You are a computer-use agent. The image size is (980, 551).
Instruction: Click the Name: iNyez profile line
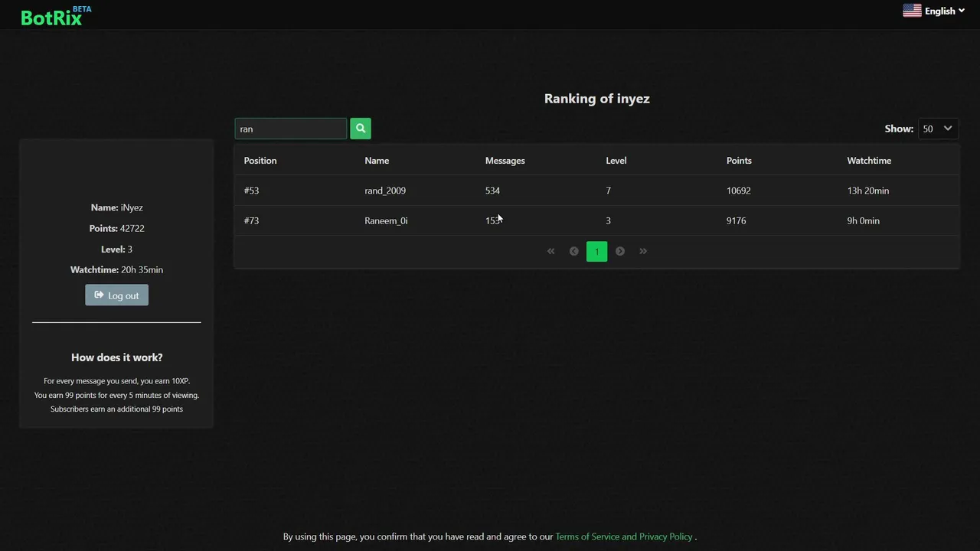click(x=116, y=207)
